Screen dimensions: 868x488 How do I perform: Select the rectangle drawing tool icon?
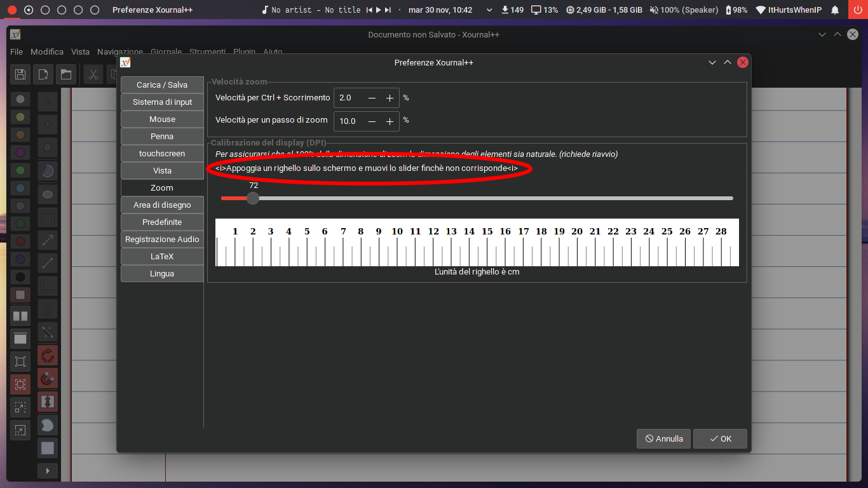coord(48,218)
